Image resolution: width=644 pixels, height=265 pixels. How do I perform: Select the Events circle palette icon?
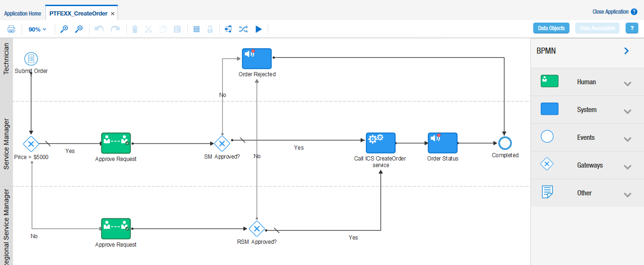(x=547, y=137)
